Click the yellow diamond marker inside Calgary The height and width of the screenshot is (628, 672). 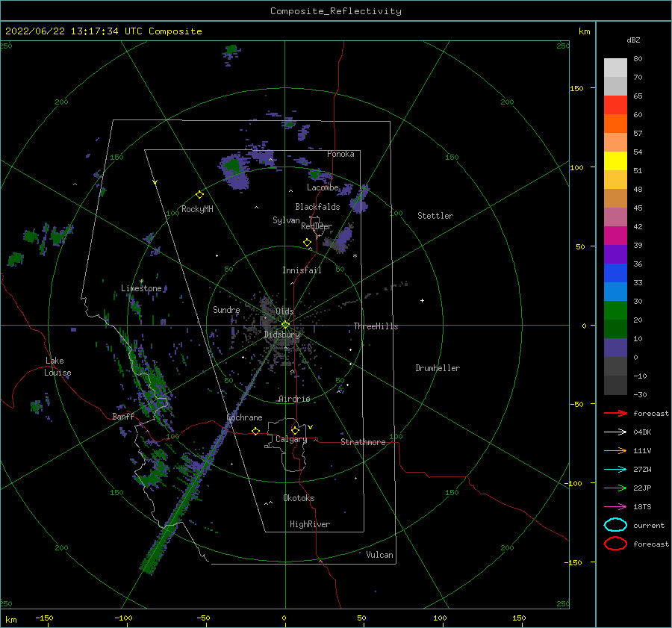[x=295, y=430]
